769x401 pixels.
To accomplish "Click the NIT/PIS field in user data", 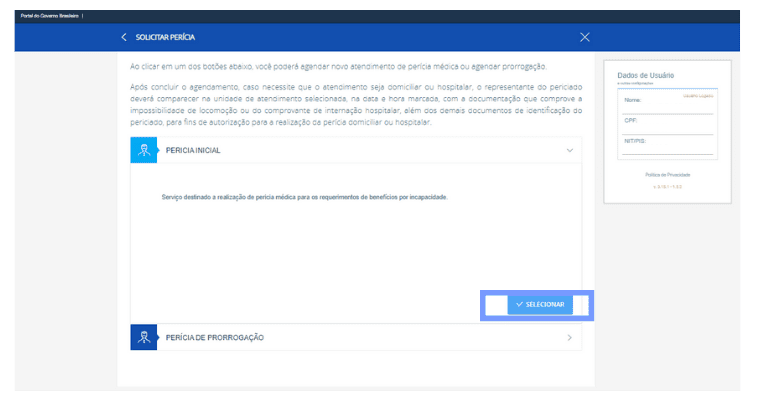I will click(x=667, y=148).
